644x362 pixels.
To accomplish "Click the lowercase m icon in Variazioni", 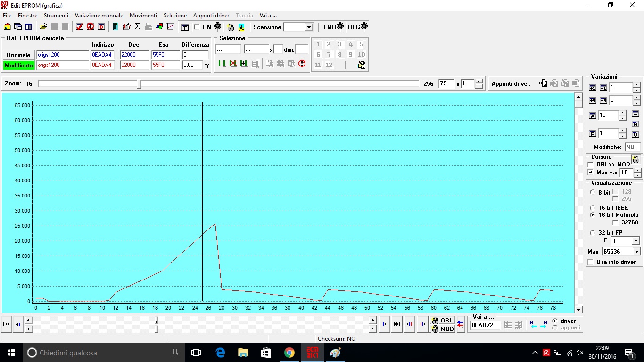I will [636, 114].
